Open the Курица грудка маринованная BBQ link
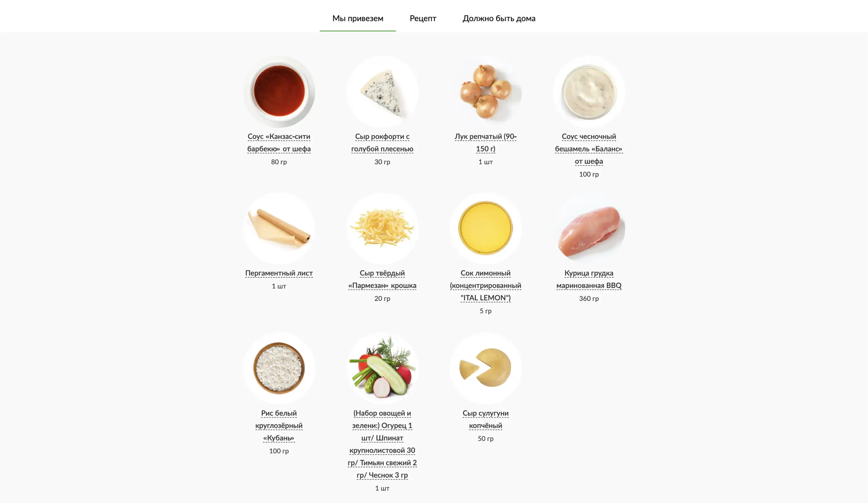The width and height of the screenshot is (868, 503). [589, 279]
